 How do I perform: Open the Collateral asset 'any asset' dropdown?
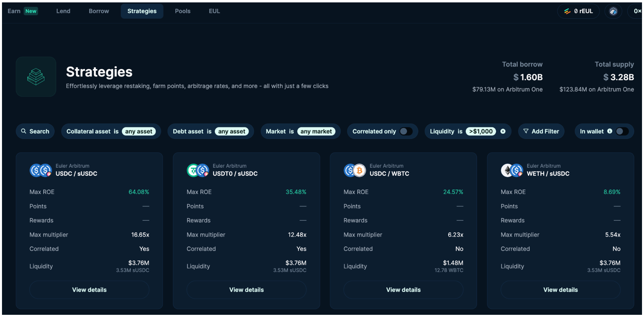138,131
